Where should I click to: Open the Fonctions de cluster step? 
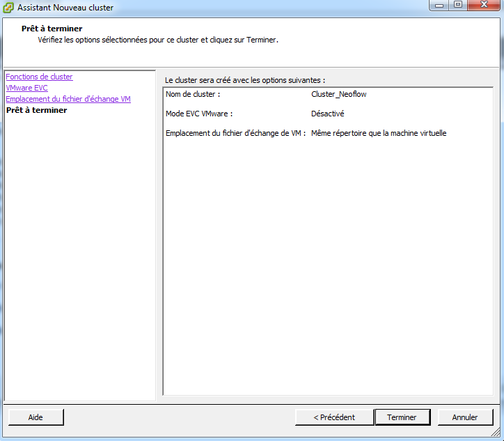39,77
